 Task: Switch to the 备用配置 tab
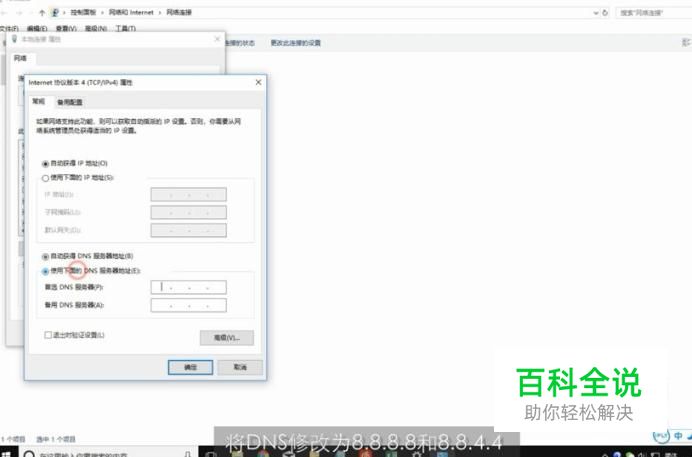coord(70,102)
